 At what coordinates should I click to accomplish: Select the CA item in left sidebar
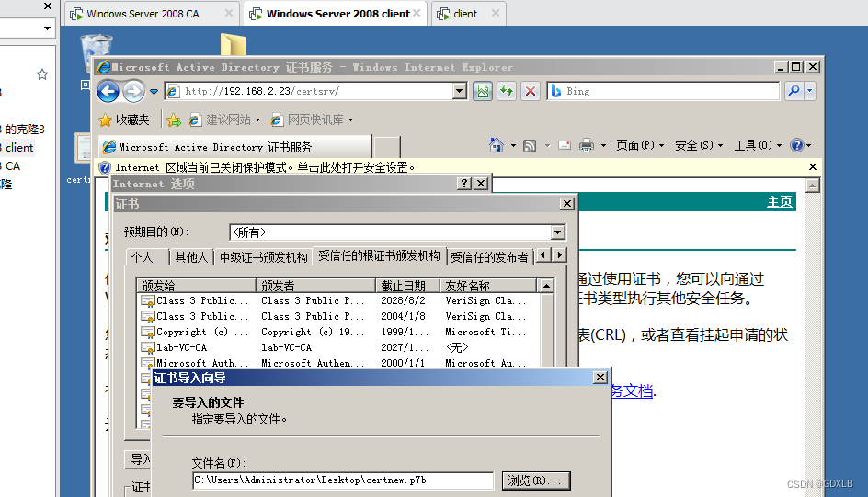click(x=13, y=166)
